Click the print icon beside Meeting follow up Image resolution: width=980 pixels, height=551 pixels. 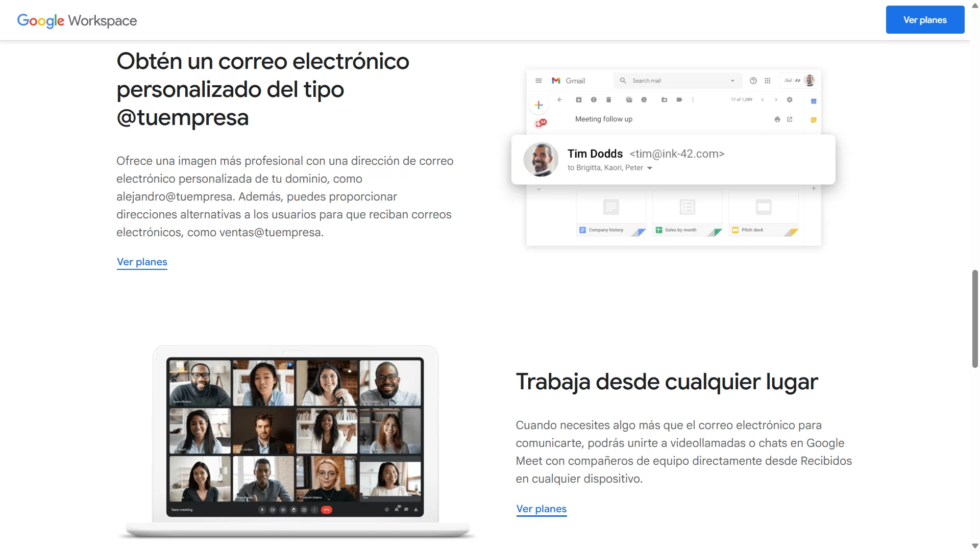[x=777, y=119]
